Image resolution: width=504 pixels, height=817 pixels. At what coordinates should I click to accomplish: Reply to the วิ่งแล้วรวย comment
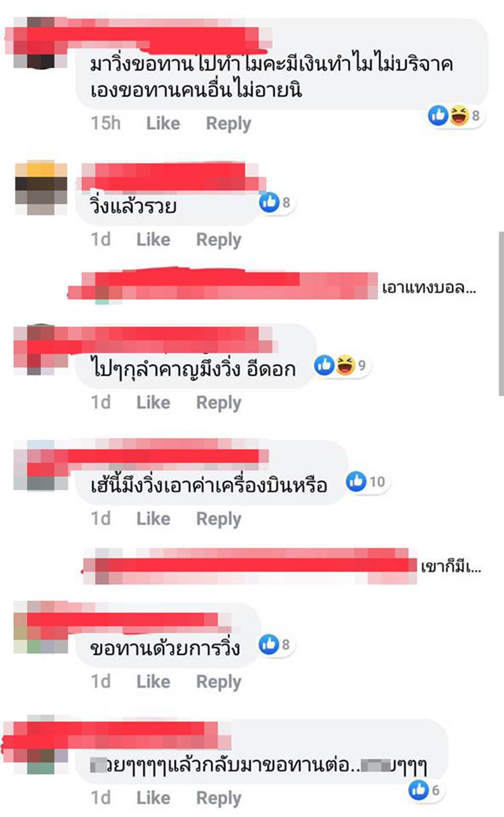pyautogui.click(x=218, y=240)
